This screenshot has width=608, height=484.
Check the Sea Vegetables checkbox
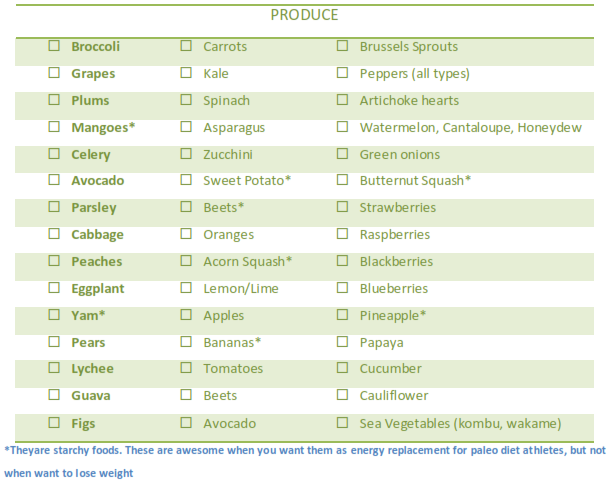[x=342, y=423]
